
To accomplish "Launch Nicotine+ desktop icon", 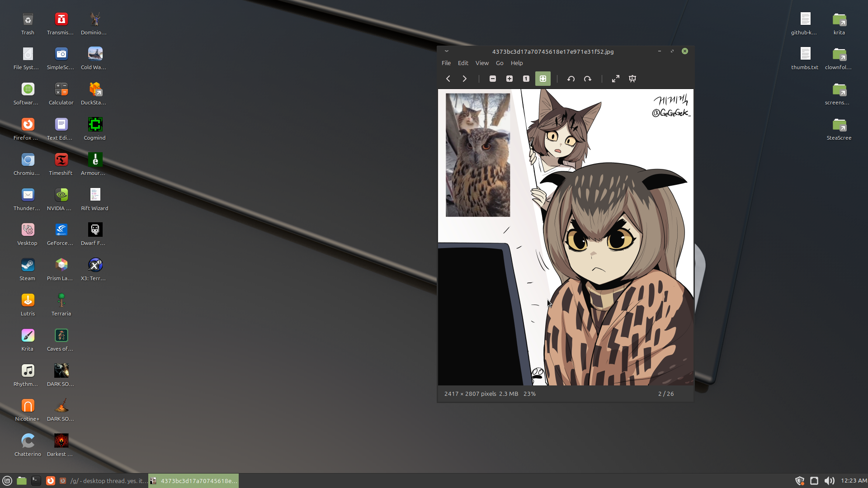I will [28, 410].
